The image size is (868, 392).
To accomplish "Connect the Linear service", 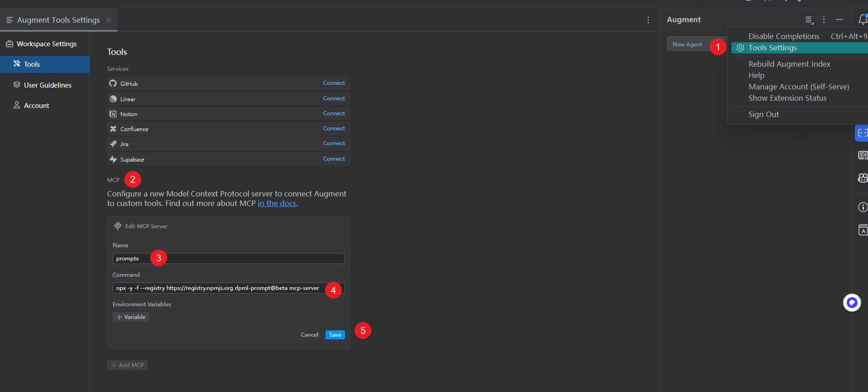I will click(x=334, y=98).
